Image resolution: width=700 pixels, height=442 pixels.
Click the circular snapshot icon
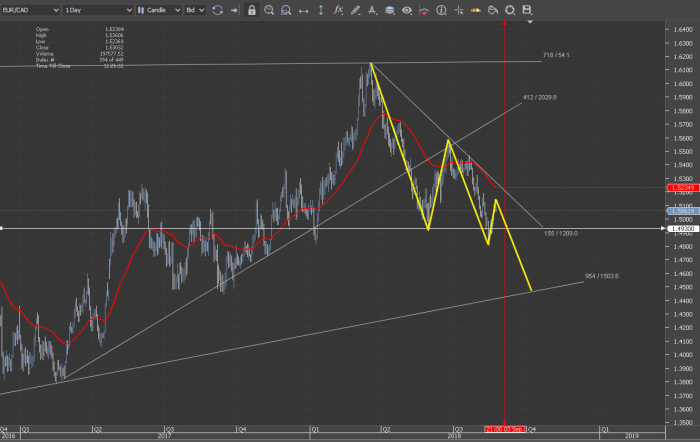coord(510,10)
